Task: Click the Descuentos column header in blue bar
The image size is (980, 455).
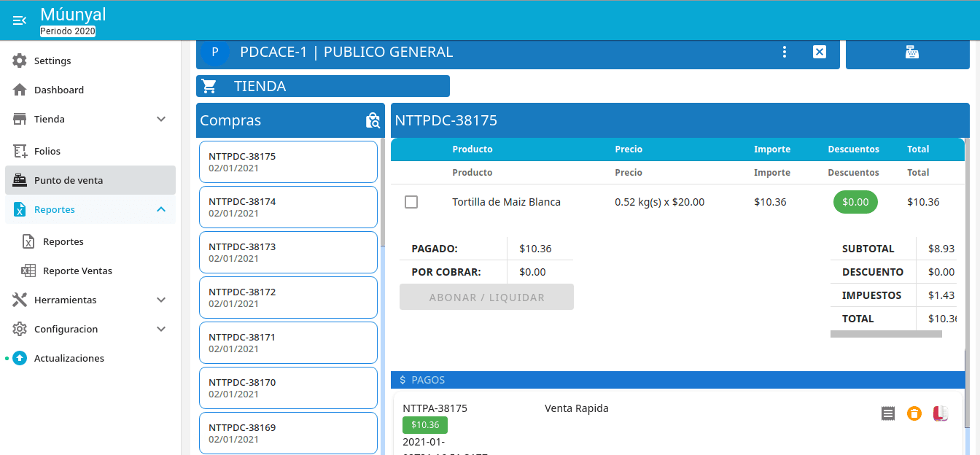Action: (x=853, y=149)
